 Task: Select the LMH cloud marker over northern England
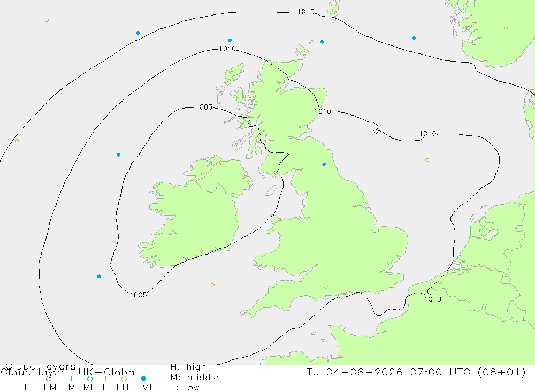(x=324, y=164)
